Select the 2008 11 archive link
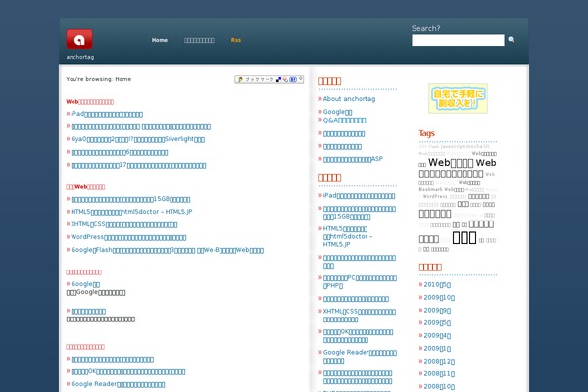Screen dimensions: 588x392 pyautogui.click(x=439, y=374)
